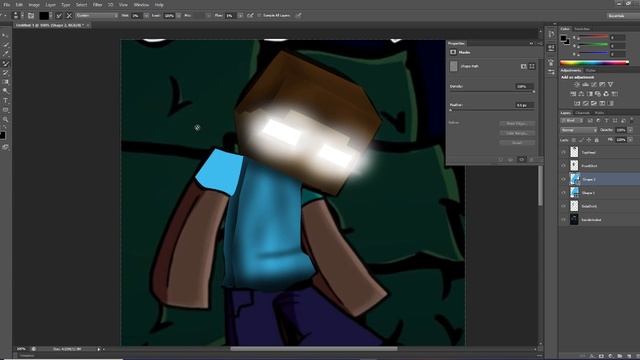This screenshot has height=360, width=640.
Task: Hide the Shape 1 layer
Action: (x=564, y=193)
